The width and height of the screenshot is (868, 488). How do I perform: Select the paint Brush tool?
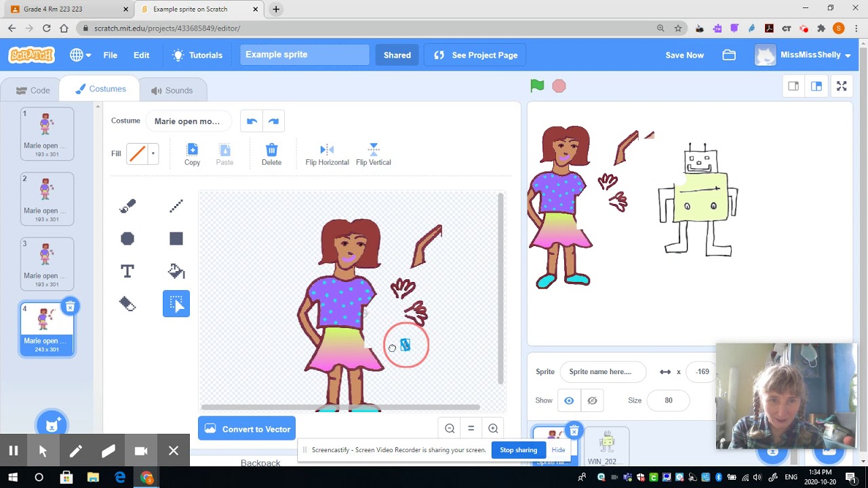click(127, 206)
